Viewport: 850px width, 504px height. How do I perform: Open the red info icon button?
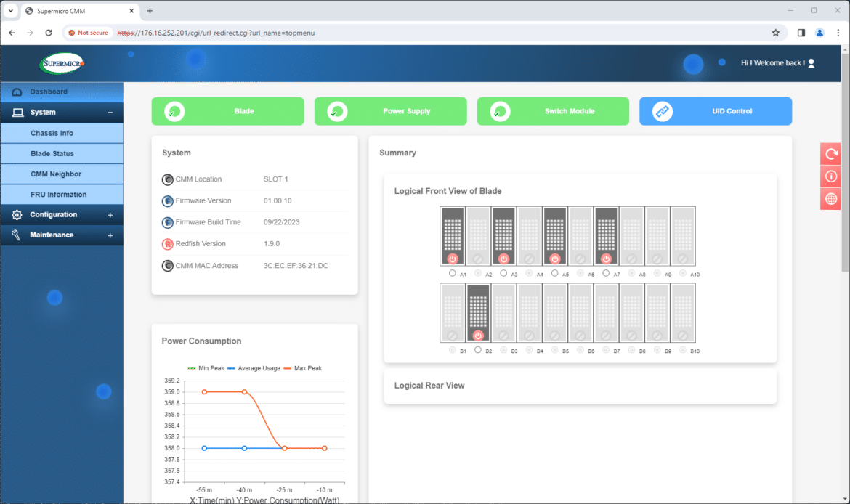[830, 176]
